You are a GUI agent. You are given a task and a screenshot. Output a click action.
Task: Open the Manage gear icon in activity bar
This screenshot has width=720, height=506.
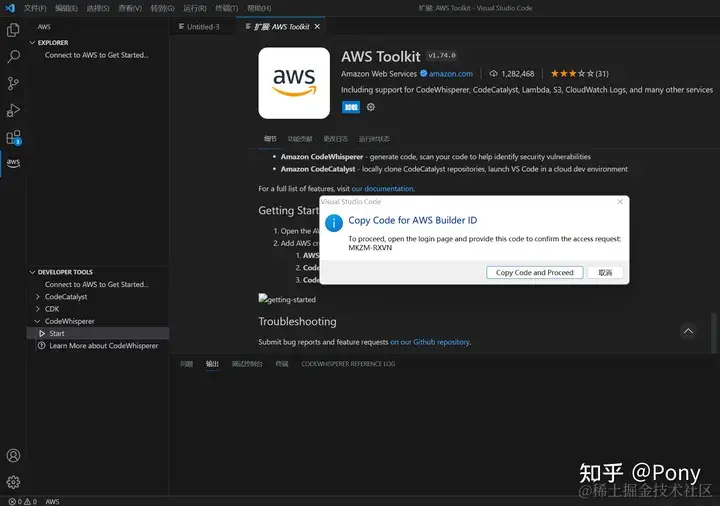[x=13, y=482]
